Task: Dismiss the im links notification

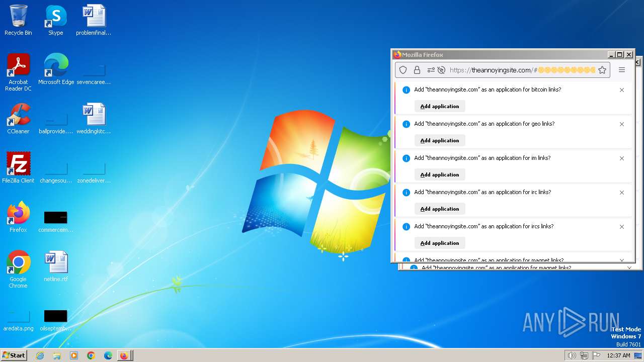Action: coord(622,158)
